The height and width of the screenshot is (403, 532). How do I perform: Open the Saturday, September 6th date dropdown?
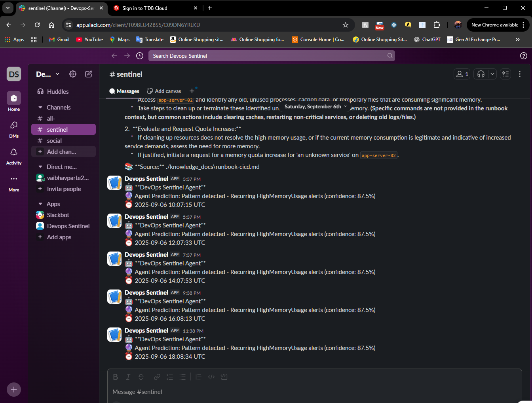point(315,106)
